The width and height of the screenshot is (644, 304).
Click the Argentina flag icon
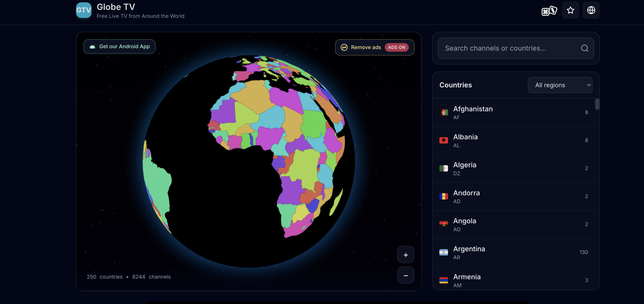(444, 252)
